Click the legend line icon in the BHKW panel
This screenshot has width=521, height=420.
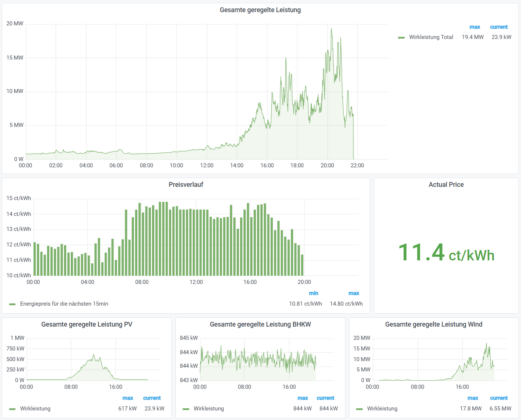(186, 409)
